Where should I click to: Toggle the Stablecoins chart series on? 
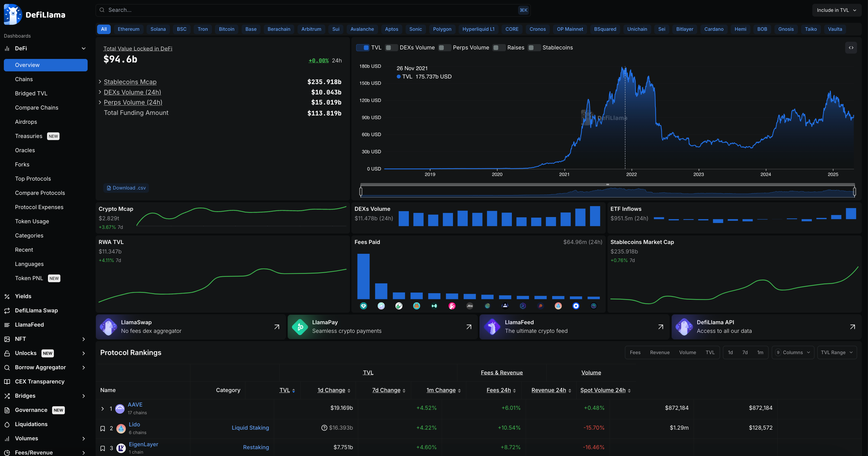click(534, 47)
